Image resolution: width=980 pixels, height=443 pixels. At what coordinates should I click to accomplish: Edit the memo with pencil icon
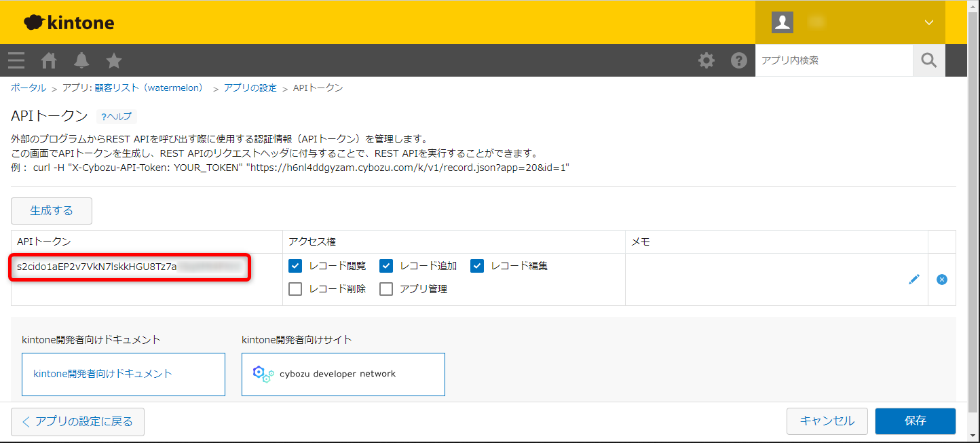[914, 279]
